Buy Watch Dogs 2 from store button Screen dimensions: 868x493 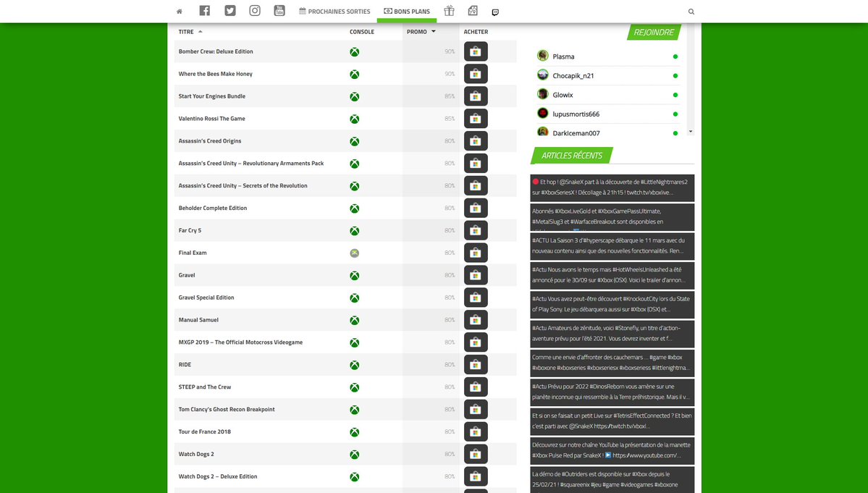476,455
